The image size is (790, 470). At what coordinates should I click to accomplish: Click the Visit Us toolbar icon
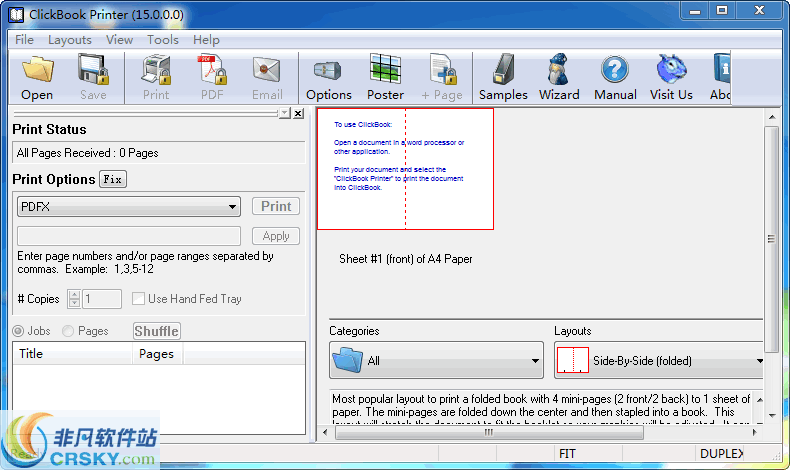click(x=671, y=69)
